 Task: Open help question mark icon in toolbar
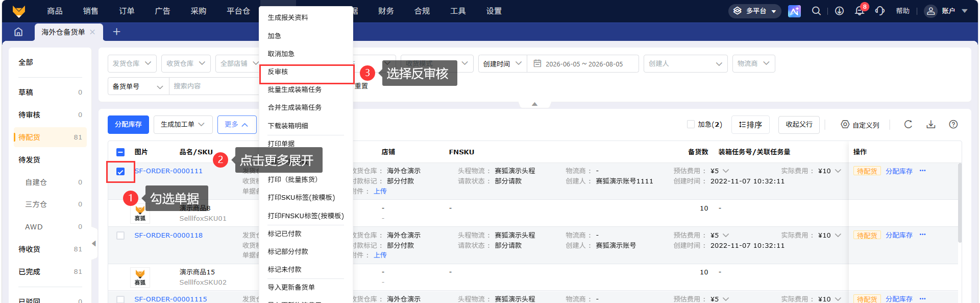pyautogui.click(x=953, y=124)
